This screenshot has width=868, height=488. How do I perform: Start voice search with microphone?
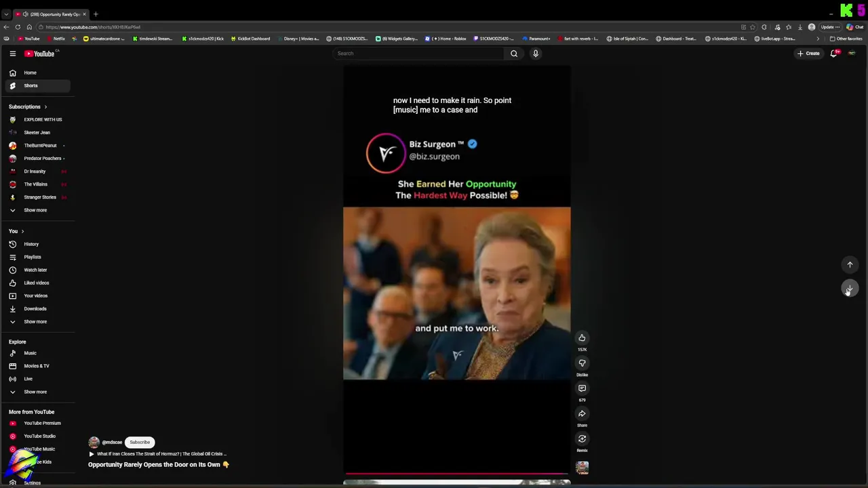pos(536,54)
